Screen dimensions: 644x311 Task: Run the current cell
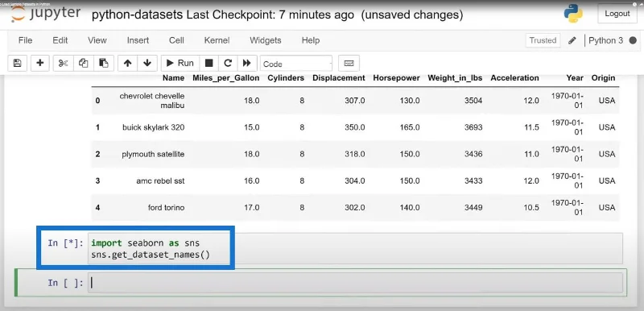[x=180, y=64]
